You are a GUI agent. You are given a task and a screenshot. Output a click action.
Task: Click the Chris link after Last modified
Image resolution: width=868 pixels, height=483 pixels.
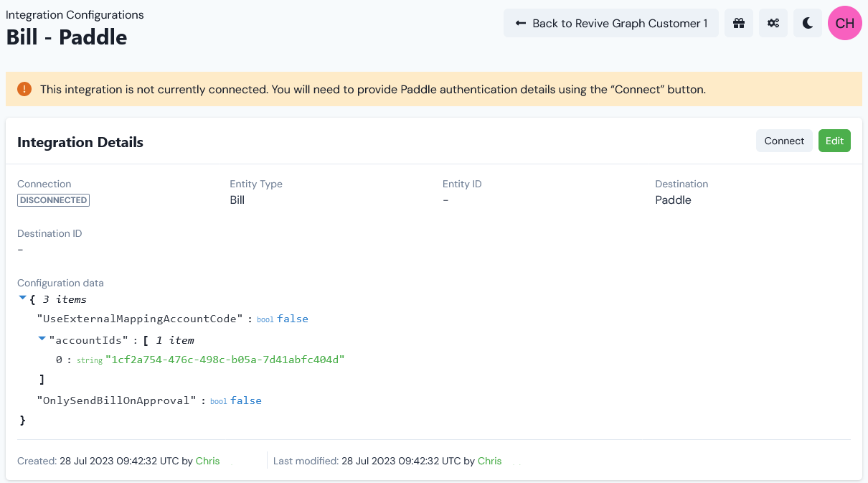pyautogui.click(x=490, y=461)
